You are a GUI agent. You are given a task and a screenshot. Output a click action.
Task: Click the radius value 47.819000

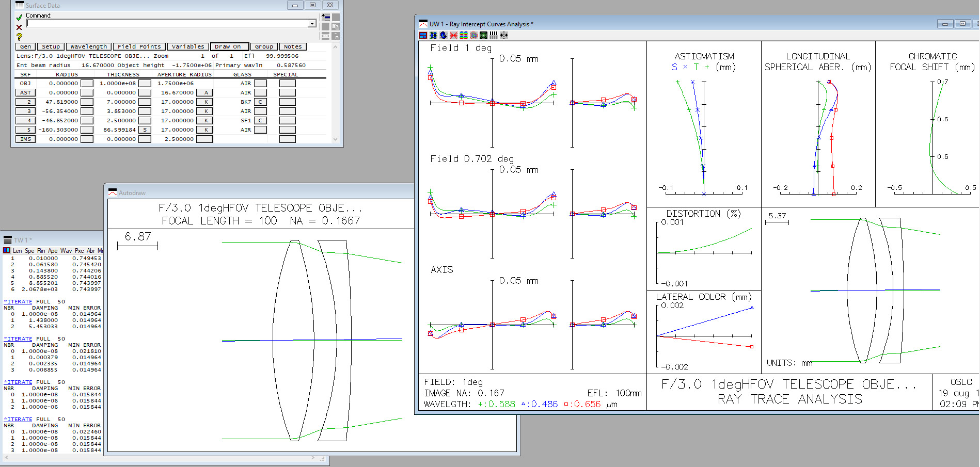coord(62,102)
